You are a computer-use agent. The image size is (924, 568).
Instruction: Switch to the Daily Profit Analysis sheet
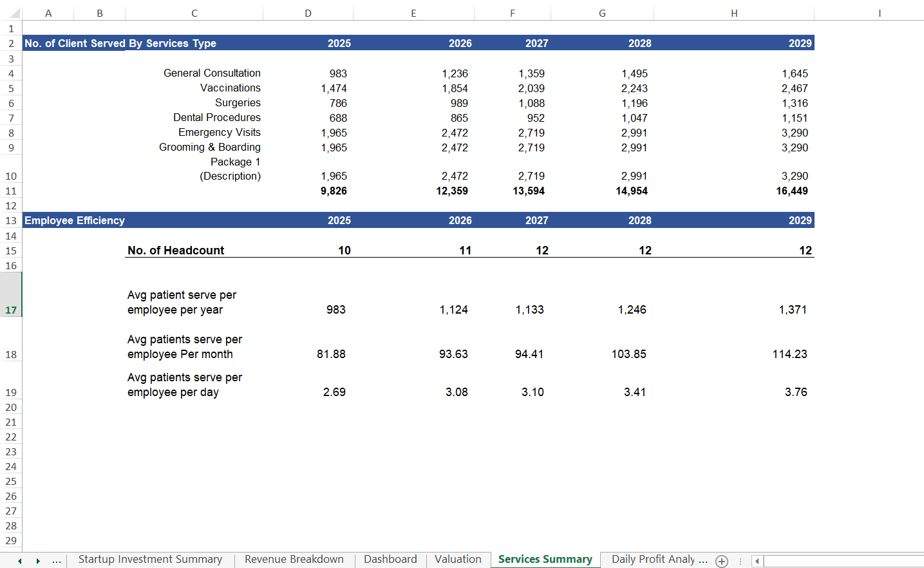pos(659,560)
